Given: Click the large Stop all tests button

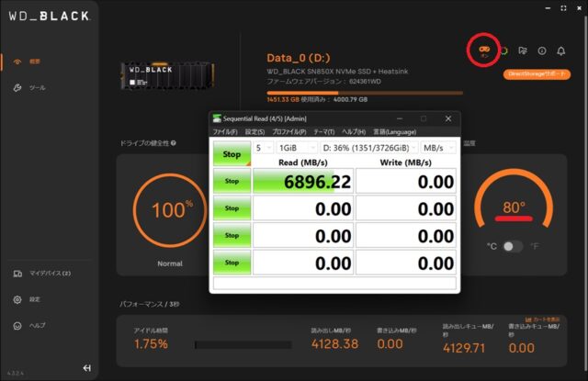Looking at the screenshot, I should click(x=232, y=154).
